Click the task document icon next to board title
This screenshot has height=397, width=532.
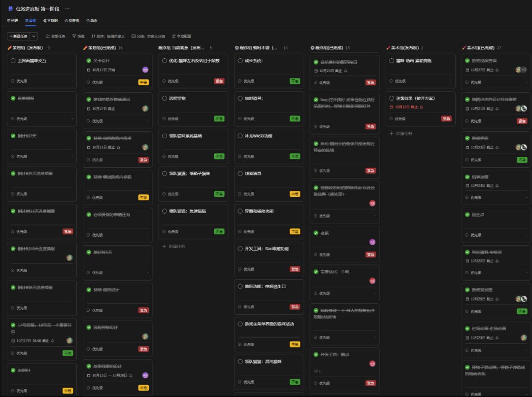[10, 8]
